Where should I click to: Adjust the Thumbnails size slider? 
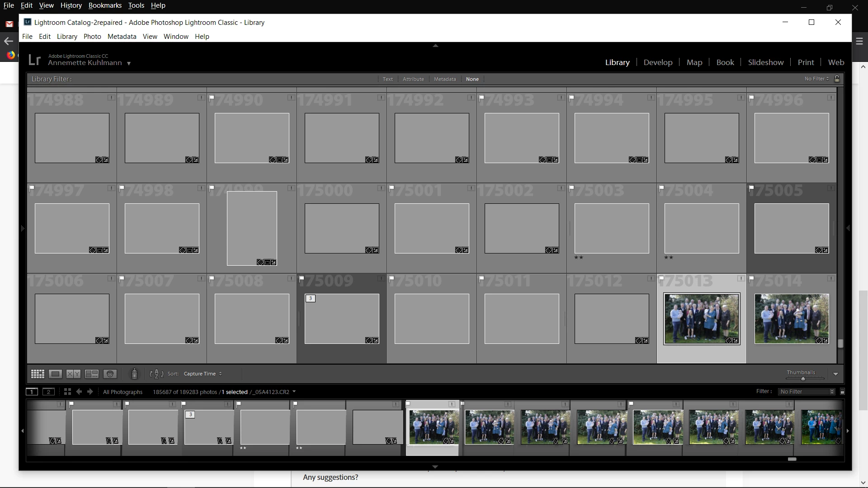(803, 379)
